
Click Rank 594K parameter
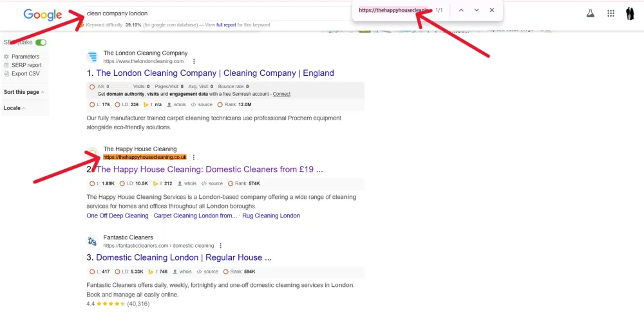(x=240, y=271)
